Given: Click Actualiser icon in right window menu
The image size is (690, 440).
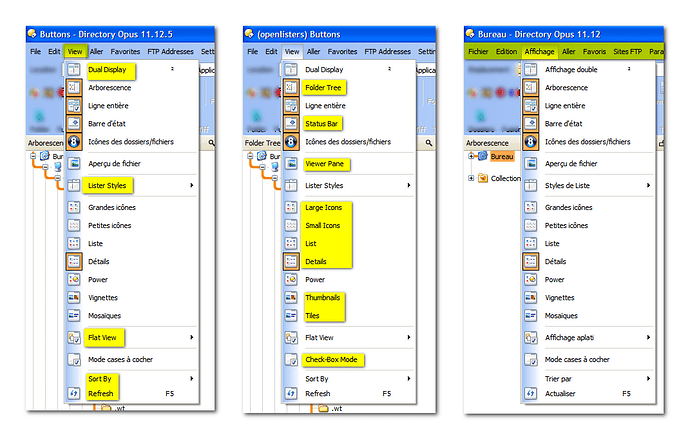Looking at the screenshot, I should (531, 393).
